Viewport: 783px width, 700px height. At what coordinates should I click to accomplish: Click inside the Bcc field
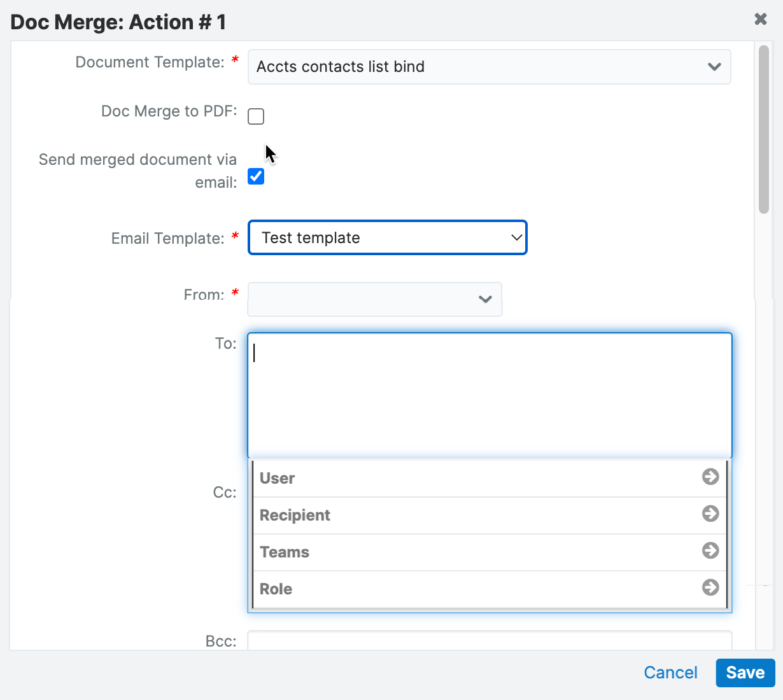489,641
